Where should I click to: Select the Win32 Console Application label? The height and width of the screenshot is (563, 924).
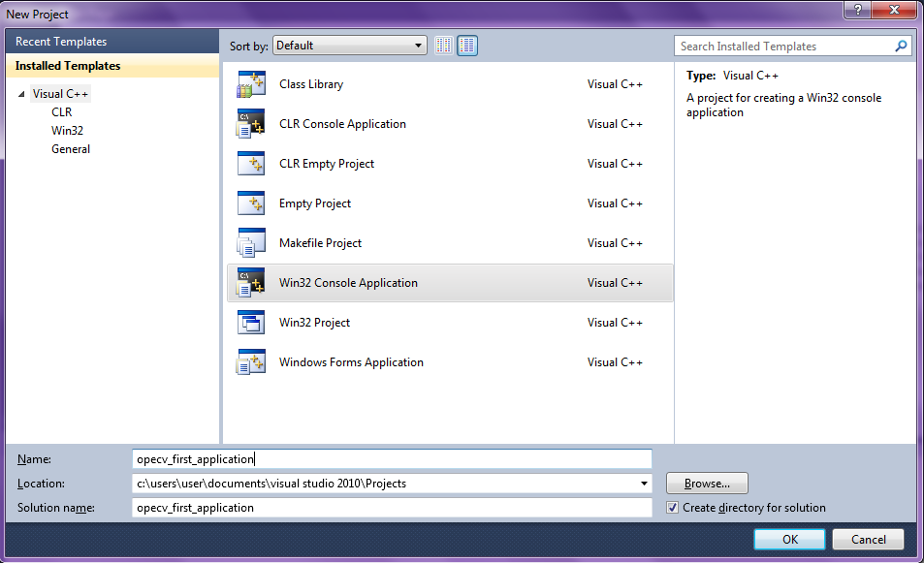(348, 283)
